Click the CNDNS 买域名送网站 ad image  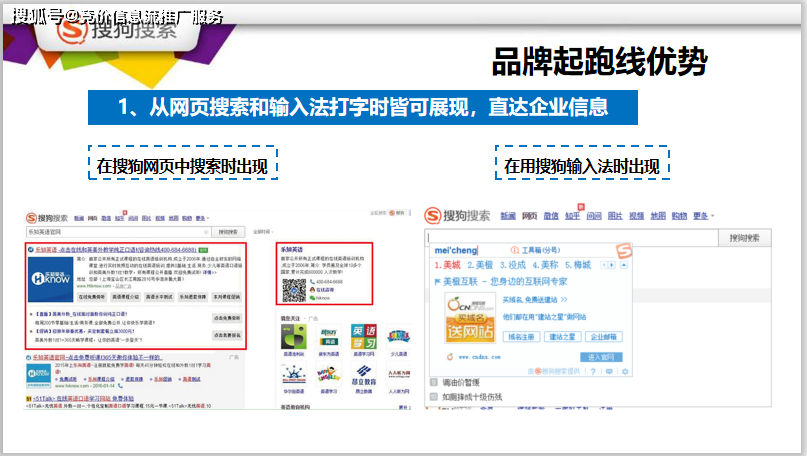pyautogui.click(x=470, y=319)
